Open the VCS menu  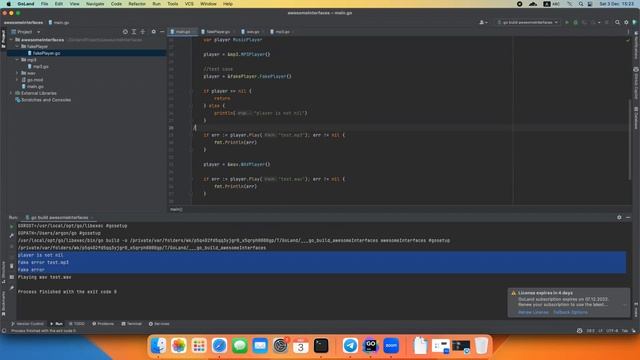tap(189, 4)
